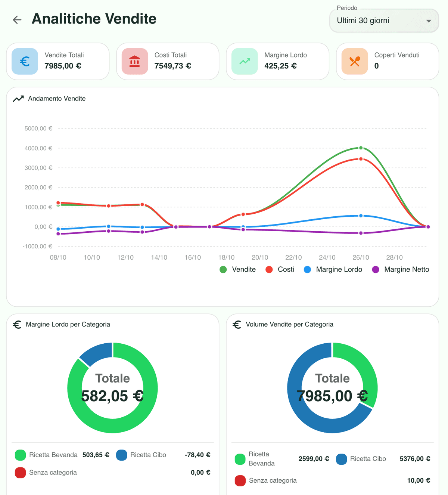Click blue Ricetta Cibo swatch in Volume Vendite legend
The width and height of the screenshot is (448, 495).
[341, 459]
